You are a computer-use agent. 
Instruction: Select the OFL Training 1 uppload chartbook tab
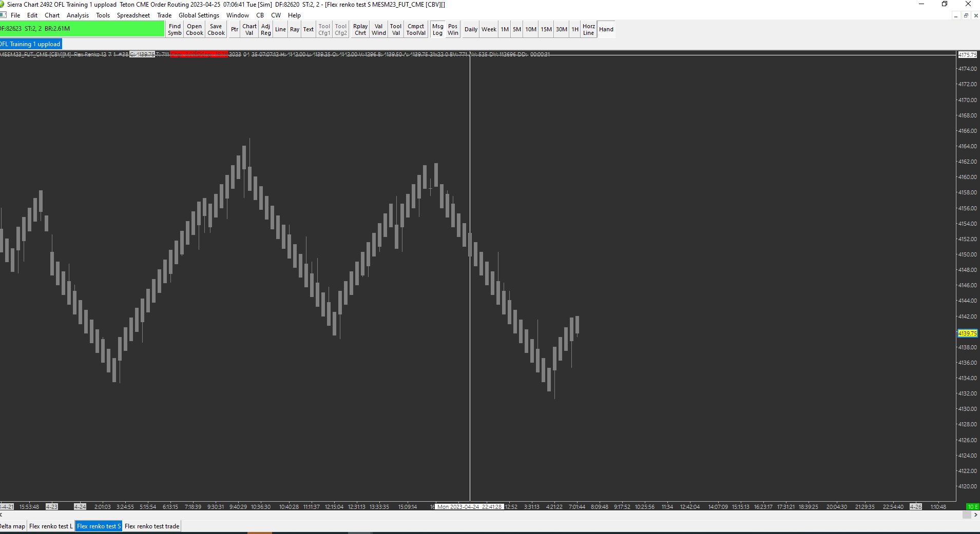(30, 44)
